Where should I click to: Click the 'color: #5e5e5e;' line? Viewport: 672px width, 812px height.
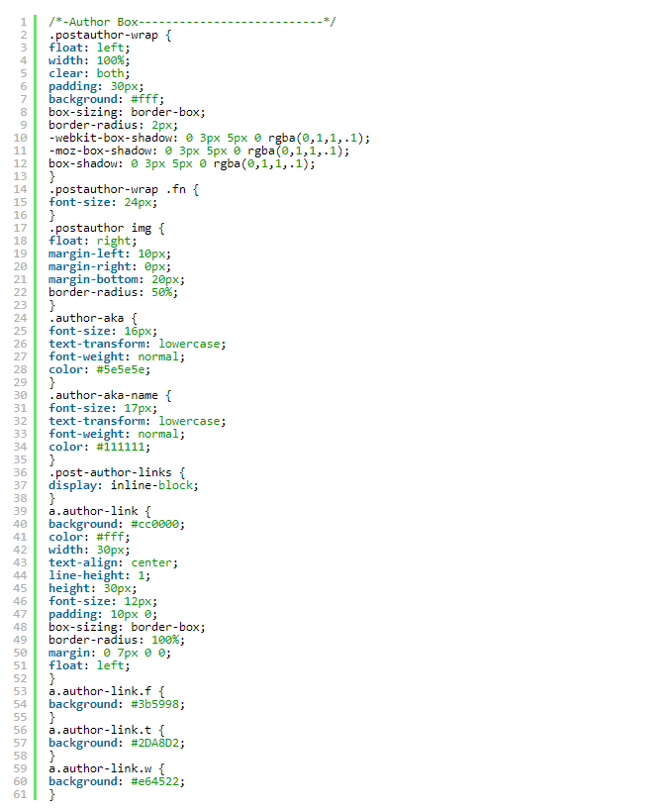[x=99, y=369]
